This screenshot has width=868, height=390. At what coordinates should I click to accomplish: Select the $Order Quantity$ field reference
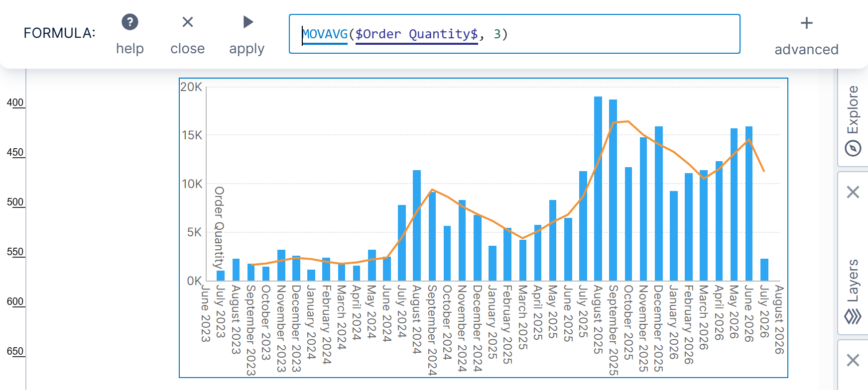tap(416, 34)
